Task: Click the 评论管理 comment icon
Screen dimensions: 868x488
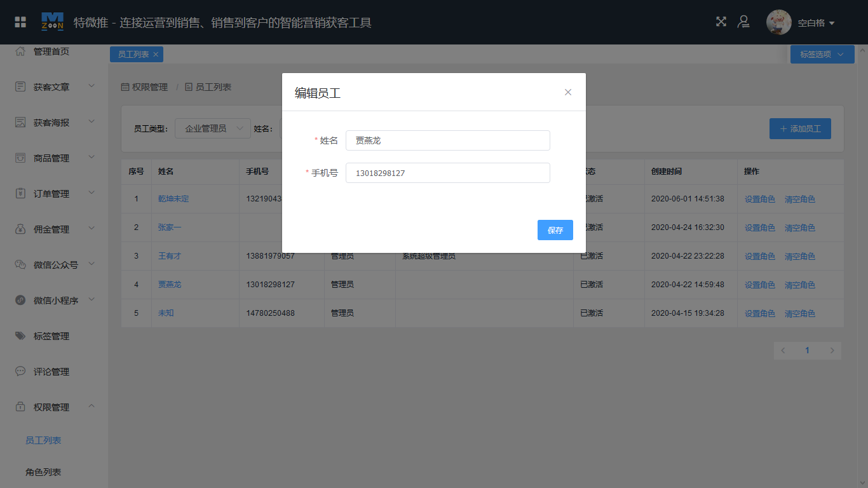Action: 20,371
